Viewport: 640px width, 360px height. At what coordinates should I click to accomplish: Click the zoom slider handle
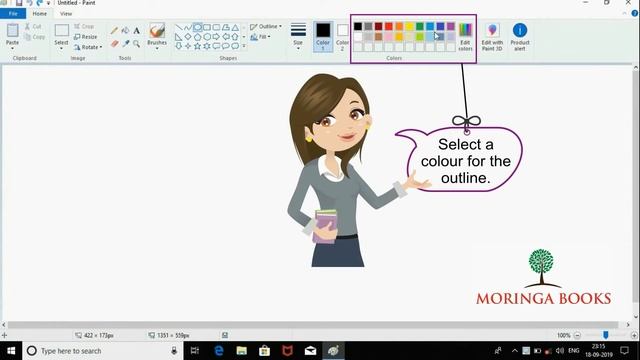coord(606,335)
